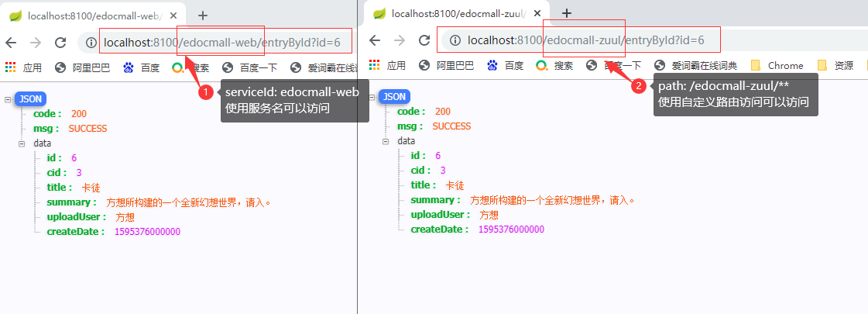Collapse JSON root node in left window
The height and width of the screenshot is (314, 868).
click(8, 99)
